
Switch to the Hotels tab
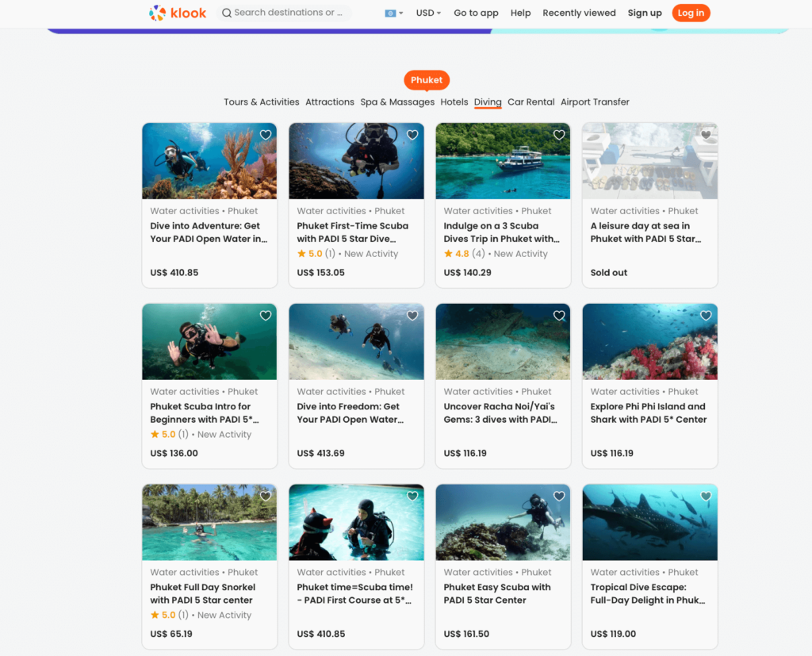(454, 102)
